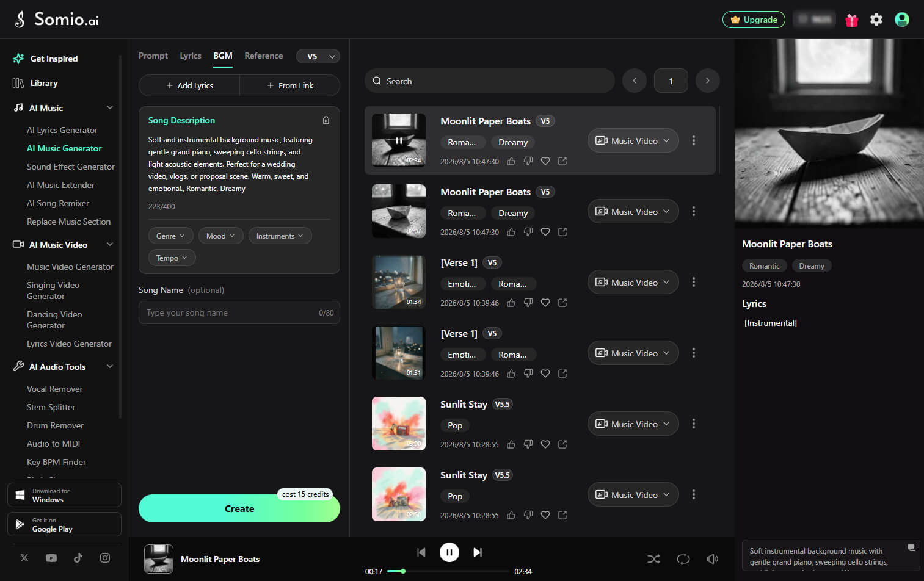Viewport: 924px width, 581px height.
Task: Toggle shuffle playback
Action: (653, 558)
